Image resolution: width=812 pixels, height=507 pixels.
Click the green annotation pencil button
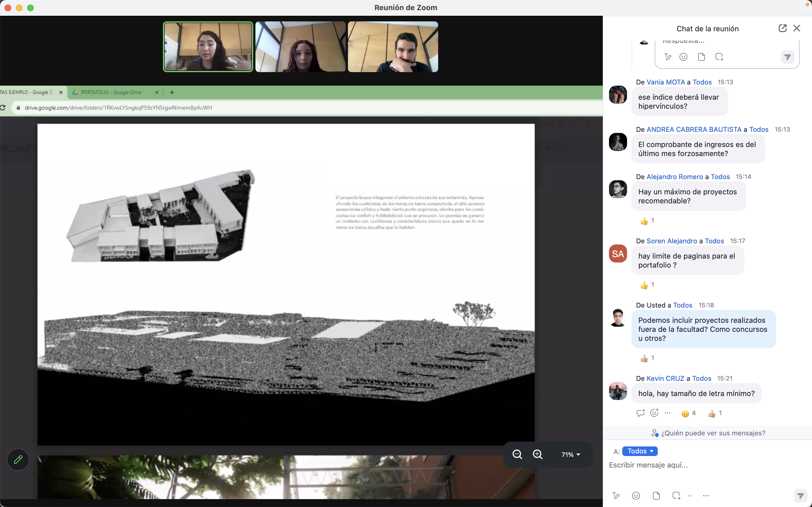click(x=18, y=459)
